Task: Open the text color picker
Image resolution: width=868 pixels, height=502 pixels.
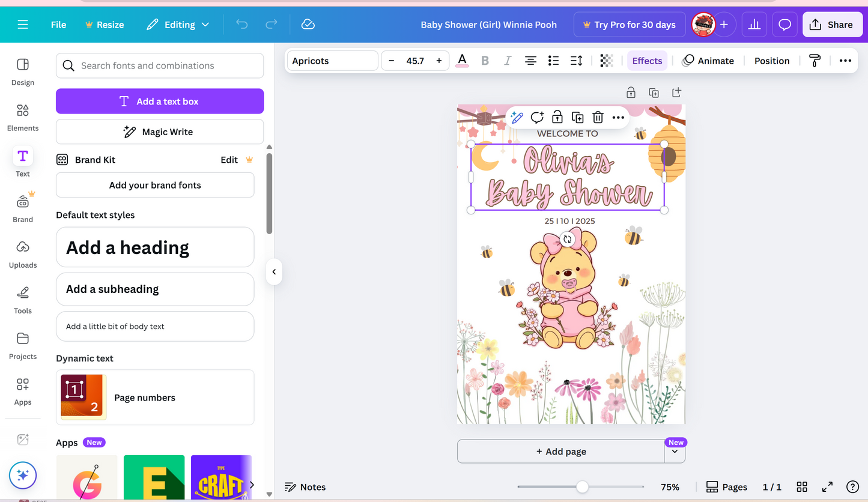Action: pos(462,60)
